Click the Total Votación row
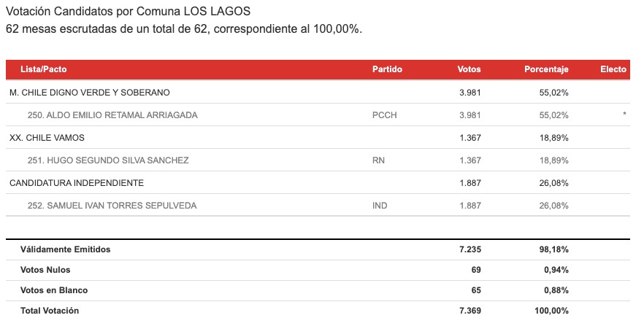 (318, 311)
